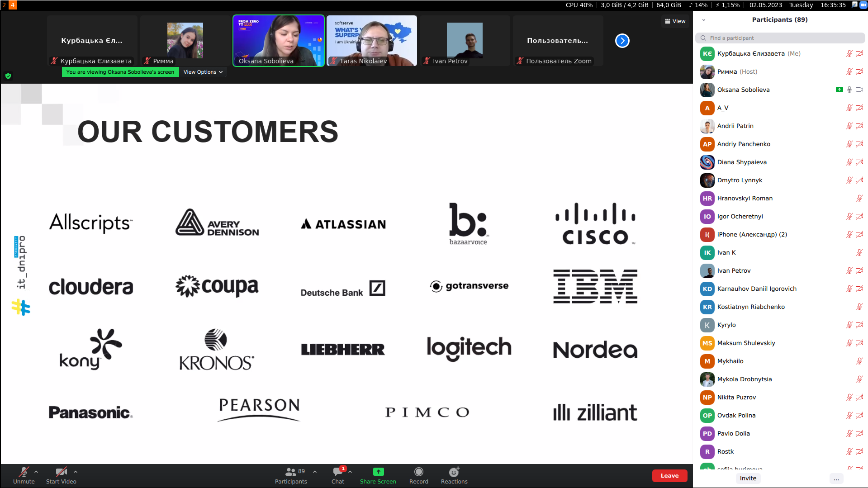This screenshot has height=488, width=868.
Task: Select Римма's video thumbnail
Action: [x=185, y=41]
